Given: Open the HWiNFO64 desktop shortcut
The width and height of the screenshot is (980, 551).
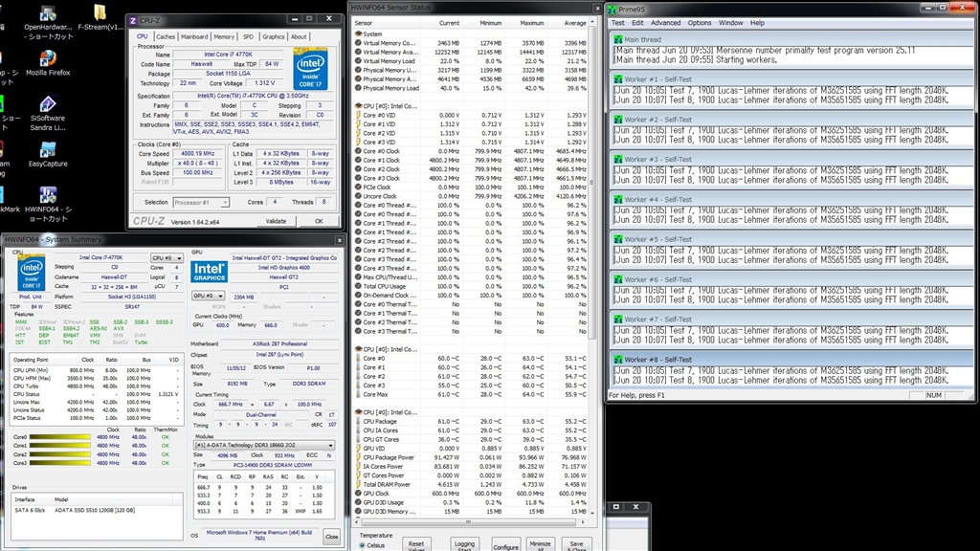Looking at the screenshot, I should point(47,196).
